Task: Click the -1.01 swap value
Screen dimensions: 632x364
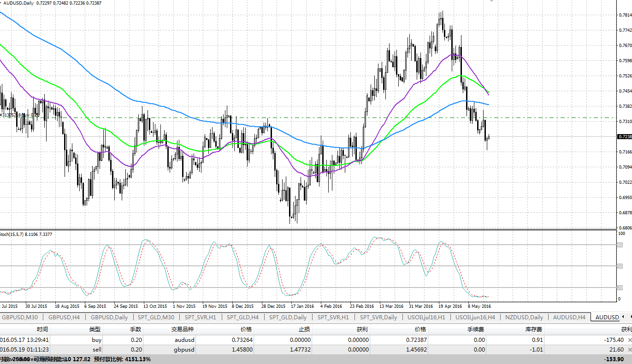Action: coord(537,350)
